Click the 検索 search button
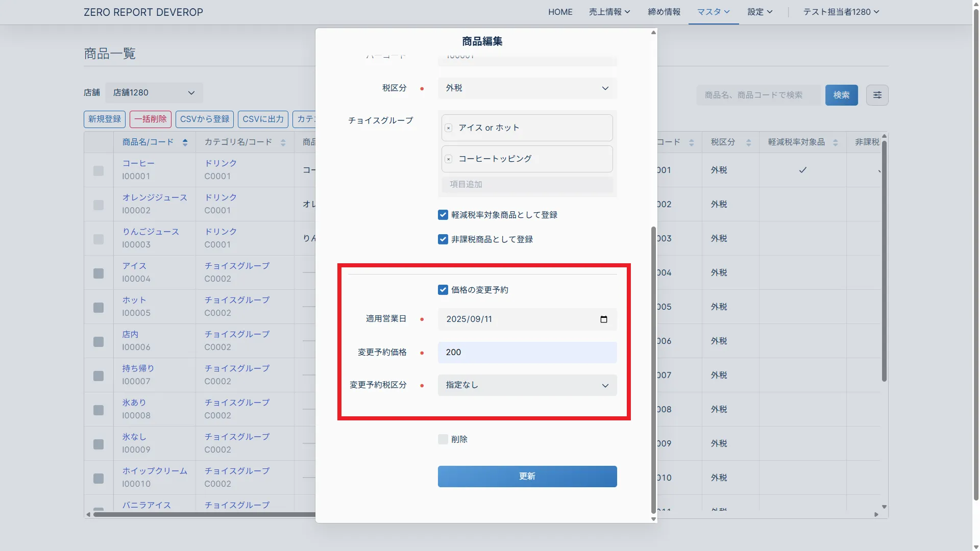The image size is (980, 551). pos(841,95)
